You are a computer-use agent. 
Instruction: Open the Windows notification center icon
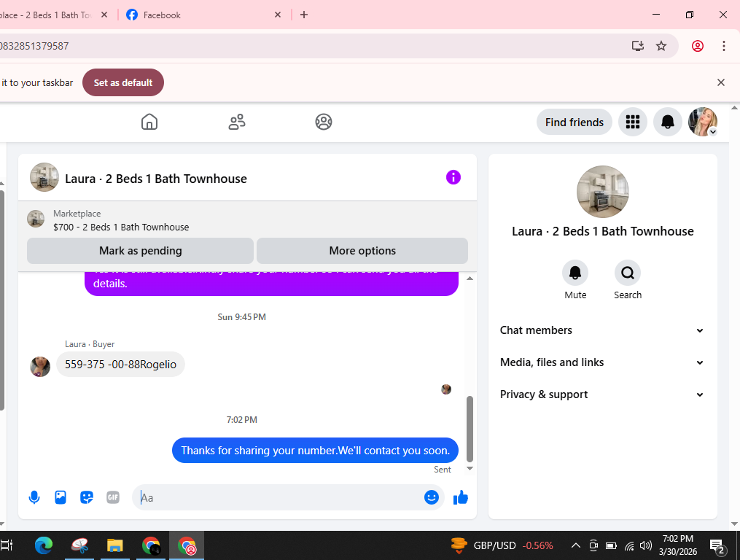[x=717, y=546]
